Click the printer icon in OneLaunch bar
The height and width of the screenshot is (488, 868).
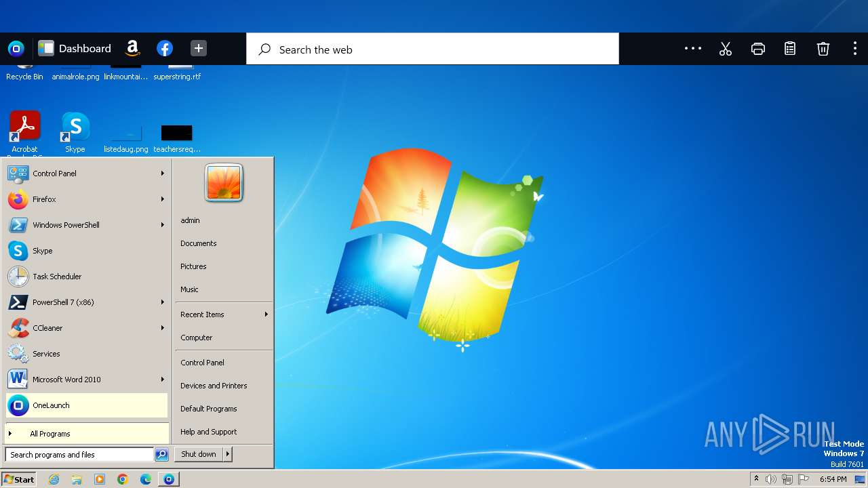tap(758, 49)
